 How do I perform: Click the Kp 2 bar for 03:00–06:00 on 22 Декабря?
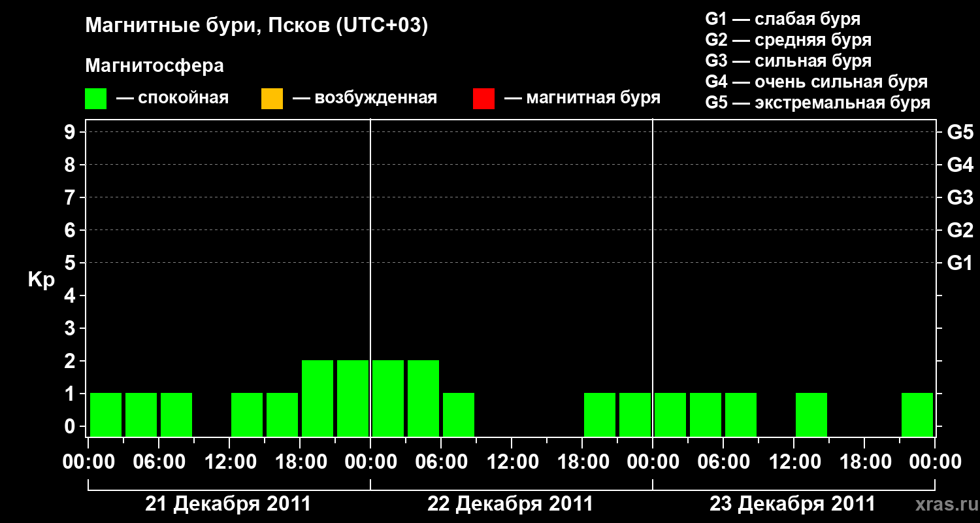[423, 398]
